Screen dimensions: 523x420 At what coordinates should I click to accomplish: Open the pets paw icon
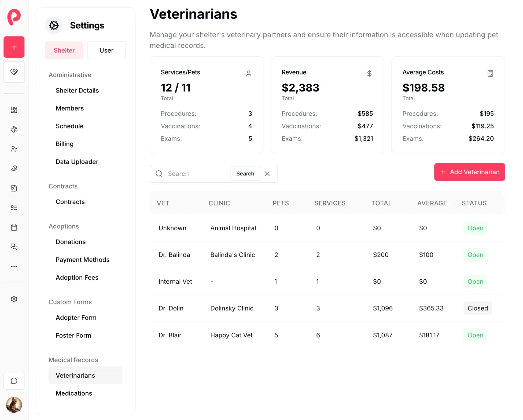coord(14,130)
